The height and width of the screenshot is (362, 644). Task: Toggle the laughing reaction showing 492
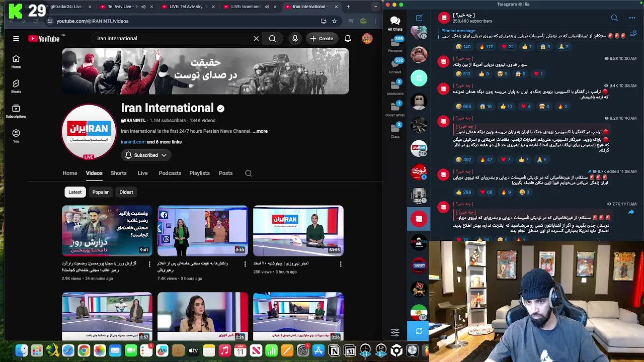463,160
